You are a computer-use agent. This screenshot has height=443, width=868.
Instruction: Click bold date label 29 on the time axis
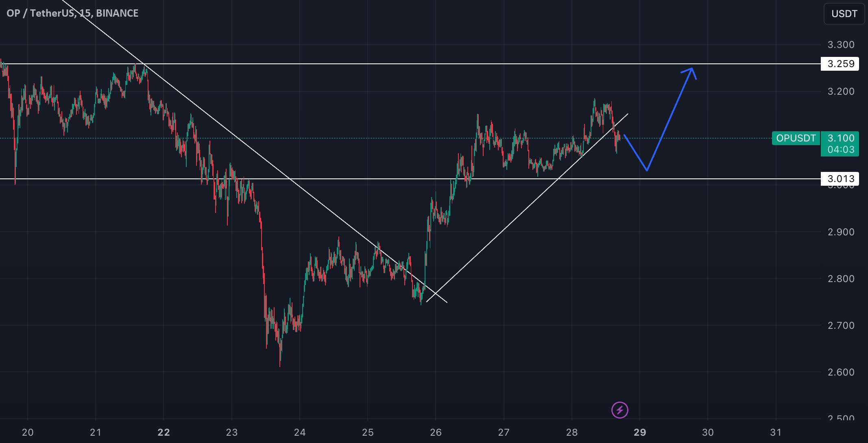640,432
